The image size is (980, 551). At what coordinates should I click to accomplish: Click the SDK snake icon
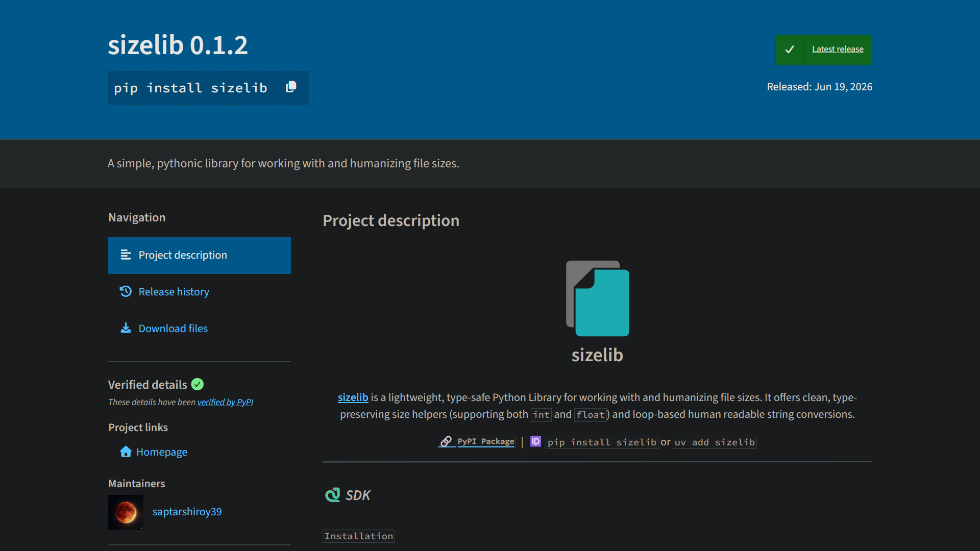click(333, 495)
